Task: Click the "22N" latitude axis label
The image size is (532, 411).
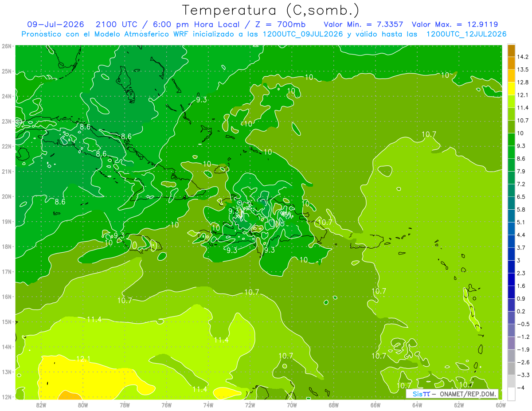Action: tap(7, 146)
